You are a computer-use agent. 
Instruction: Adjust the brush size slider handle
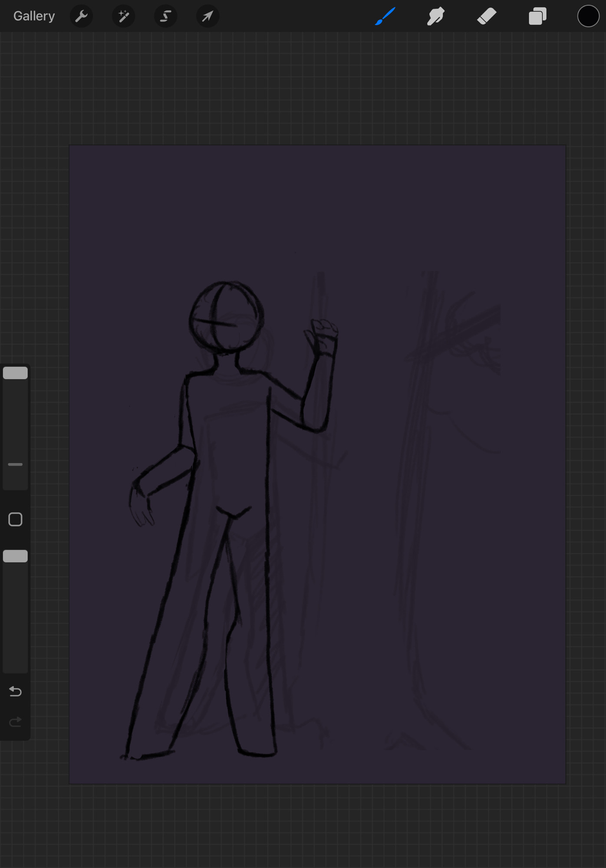coord(15,373)
